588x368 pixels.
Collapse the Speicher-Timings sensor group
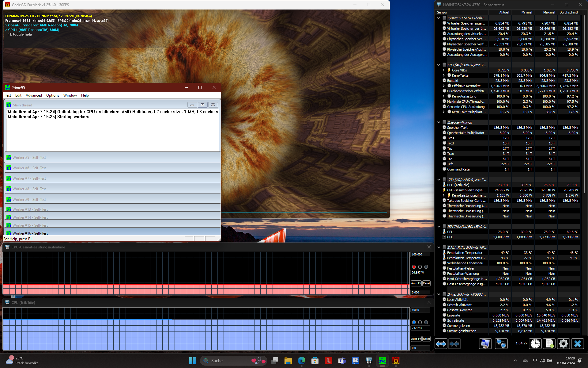tap(439, 122)
